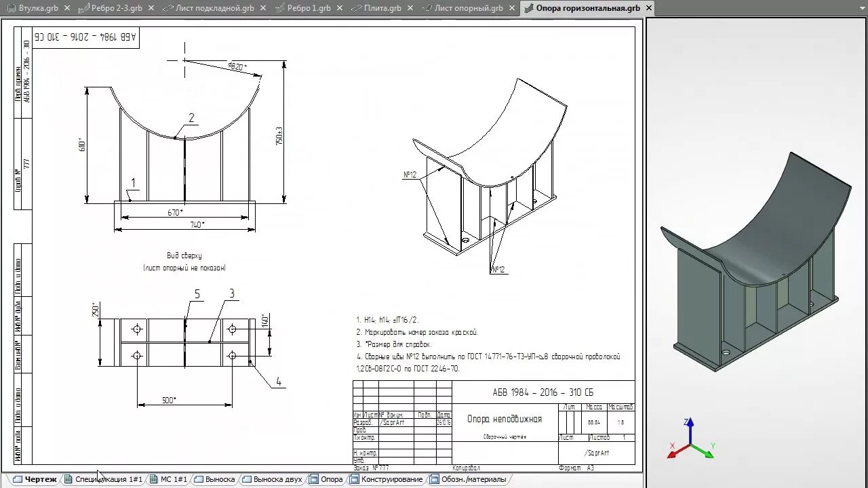Click the Плита.grb tab file icon
868x488 pixels.
[x=357, y=8]
